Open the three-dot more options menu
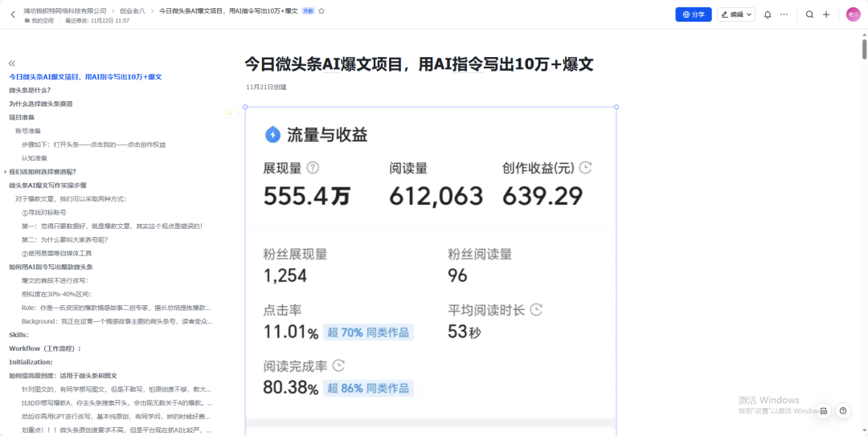Screen dimensions: 868x436 784,14
